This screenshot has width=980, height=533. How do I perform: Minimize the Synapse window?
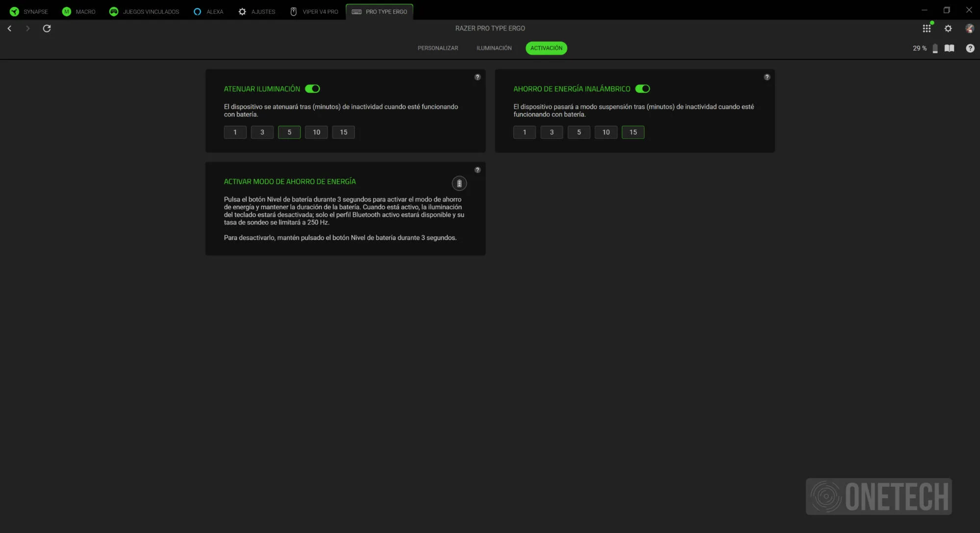point(924,10)
